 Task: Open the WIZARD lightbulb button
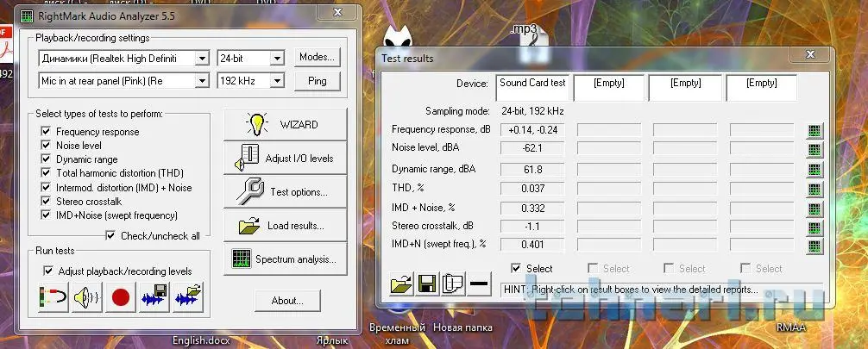click(x=285, y=124)
